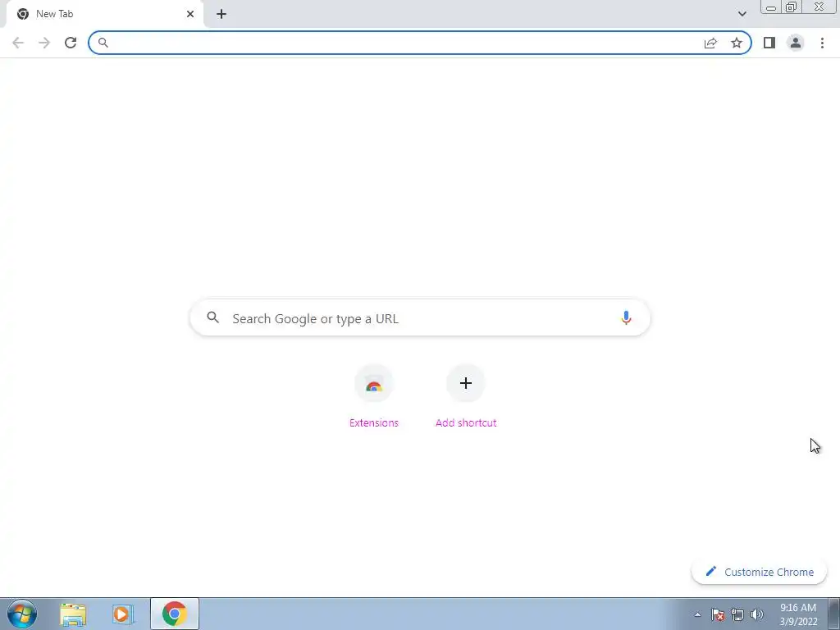This screenshot has width=840, height=630.
Task: Bookmark this tab with the star icon
Action: click(x=737, y=43)
